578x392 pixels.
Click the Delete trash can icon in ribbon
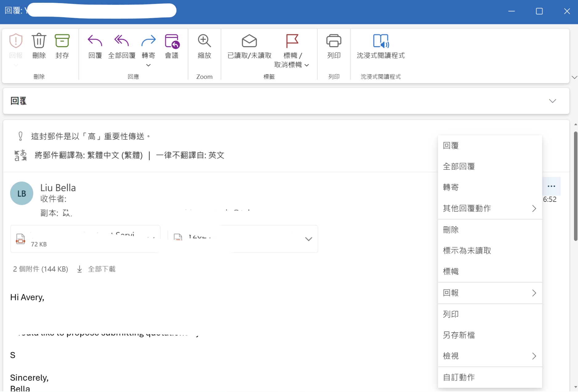click(39, 41)
